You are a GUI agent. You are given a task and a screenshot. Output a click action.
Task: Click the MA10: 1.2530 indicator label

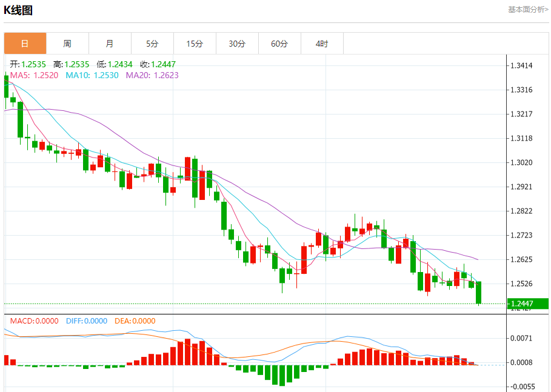pos(92,75)
